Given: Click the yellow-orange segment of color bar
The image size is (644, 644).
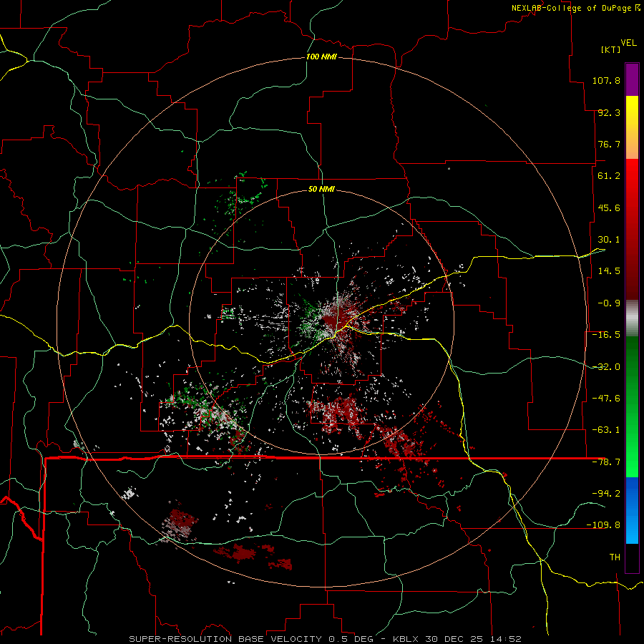Looking at the screenshot, I should point(632,127).
